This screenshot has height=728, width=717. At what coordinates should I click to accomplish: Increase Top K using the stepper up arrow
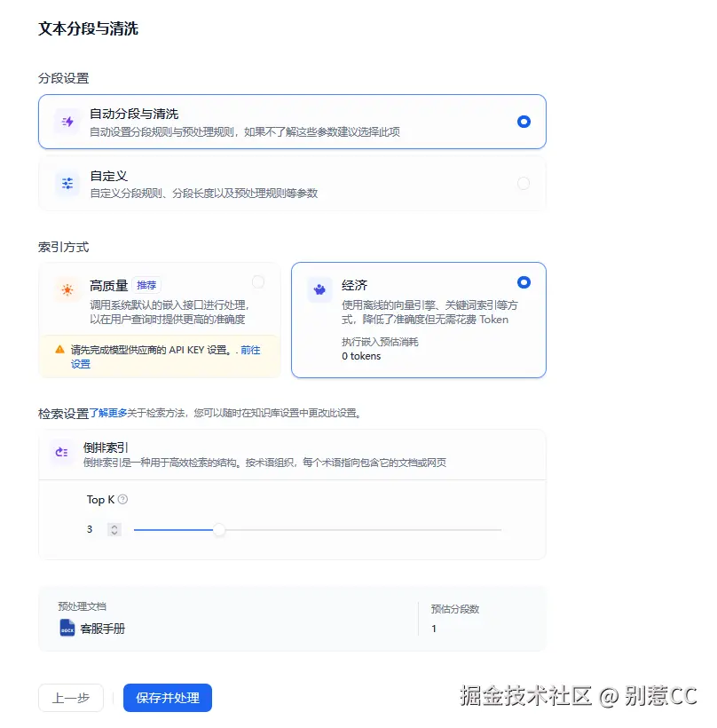click(x=115, y=526)
